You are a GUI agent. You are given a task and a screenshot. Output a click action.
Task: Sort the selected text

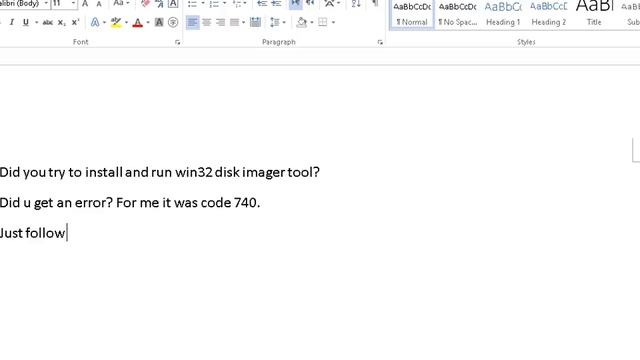356,4
